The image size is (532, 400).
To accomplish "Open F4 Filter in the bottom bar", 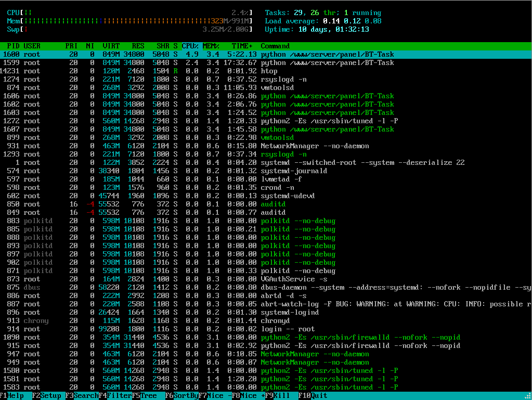I will 115,396.
